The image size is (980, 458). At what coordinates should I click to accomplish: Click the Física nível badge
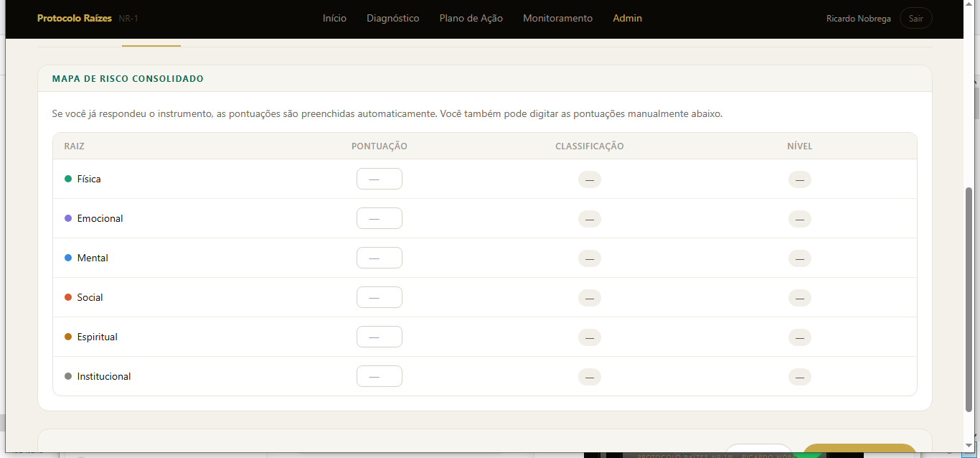(x=799, y=179)
